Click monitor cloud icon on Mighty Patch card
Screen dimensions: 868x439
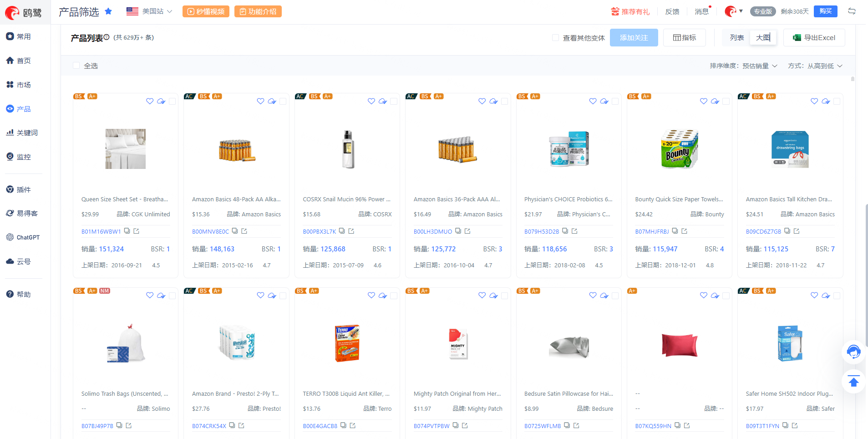(x=493, y=296)
